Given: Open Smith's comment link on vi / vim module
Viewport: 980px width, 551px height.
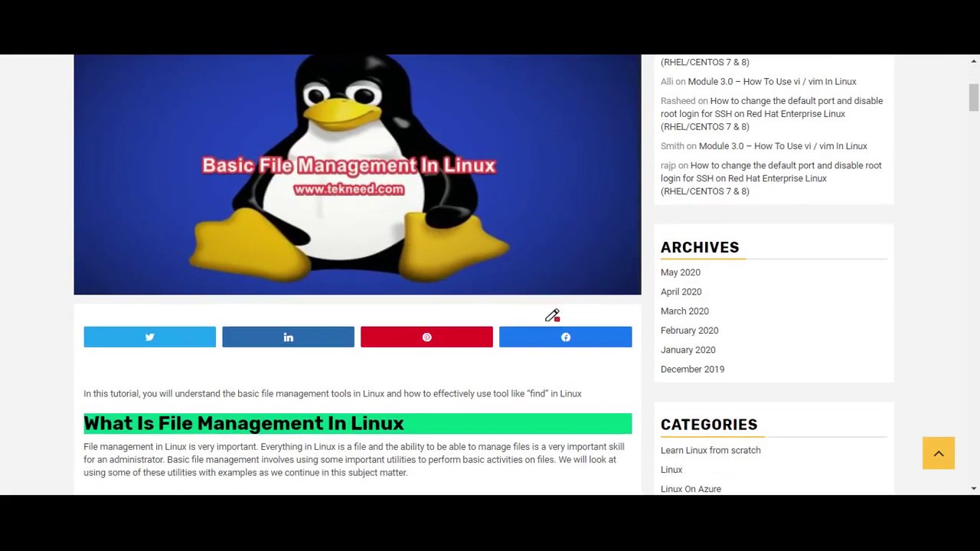Looking at the screenshot, I should tap(782, 146).
